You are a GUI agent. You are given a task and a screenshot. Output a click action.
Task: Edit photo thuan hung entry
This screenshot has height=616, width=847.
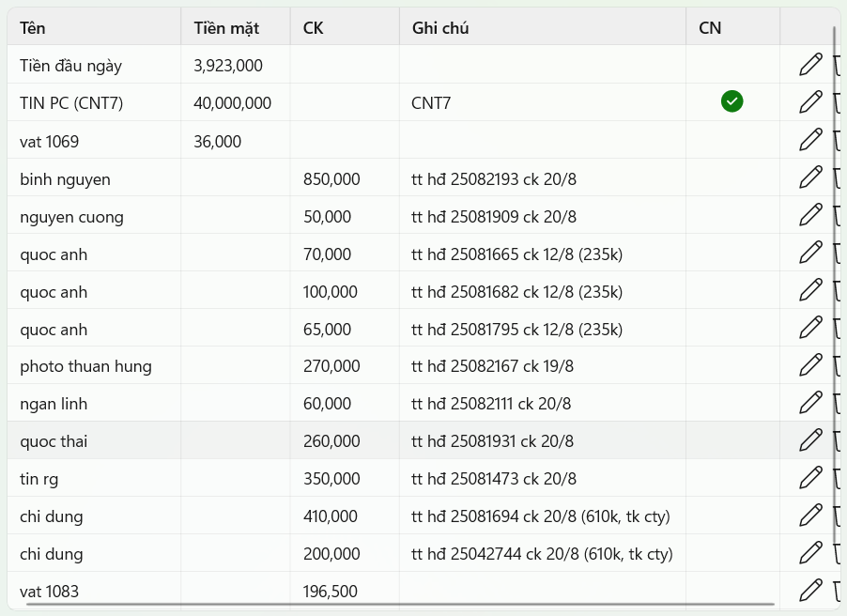(x=810, y=365)
